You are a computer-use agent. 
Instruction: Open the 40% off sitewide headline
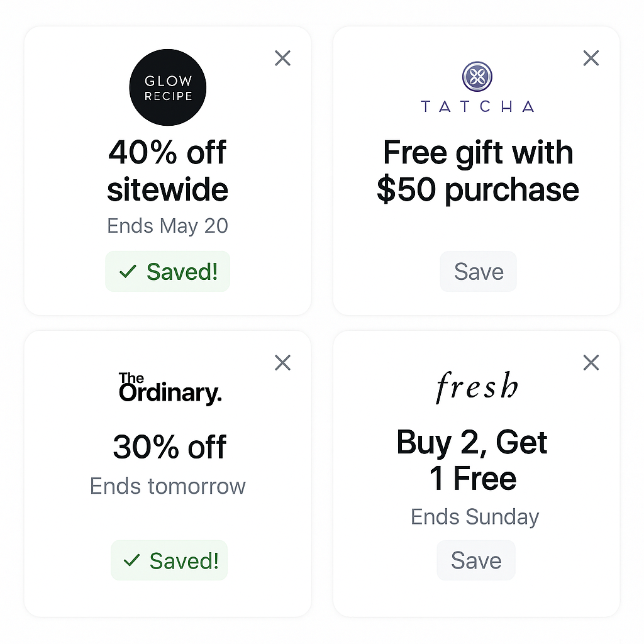(167, 170)
